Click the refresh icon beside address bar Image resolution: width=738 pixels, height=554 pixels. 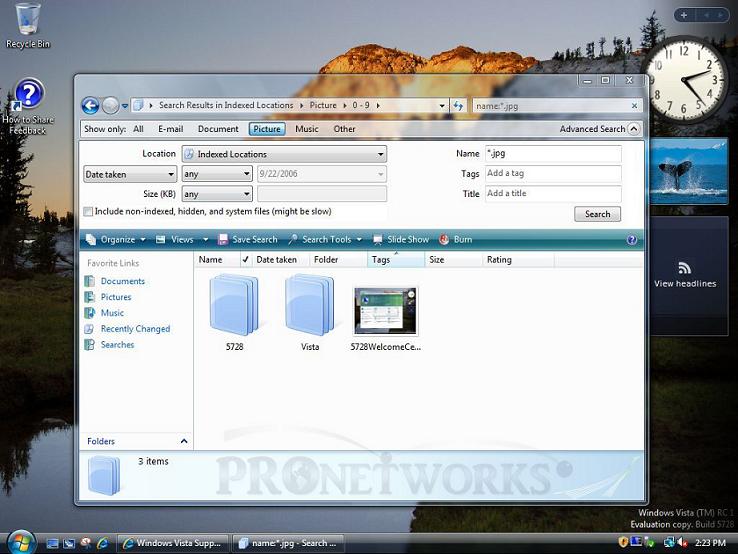[458, 105]
